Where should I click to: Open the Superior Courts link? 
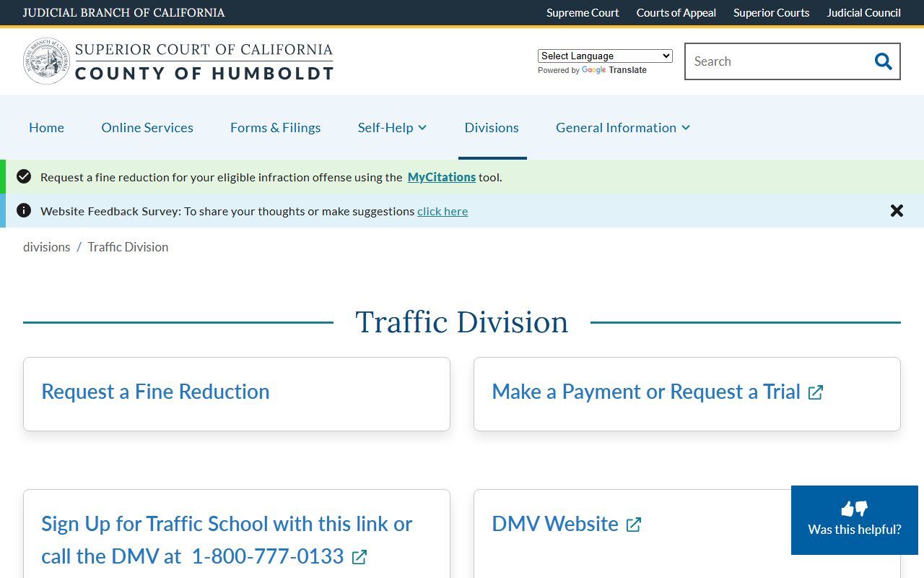(771, 12)
